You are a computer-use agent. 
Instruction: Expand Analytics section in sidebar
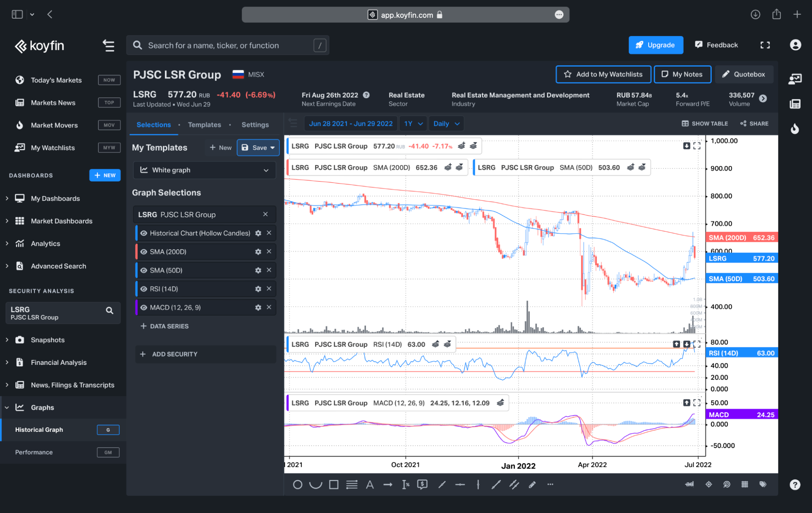(x=7, y=244)
